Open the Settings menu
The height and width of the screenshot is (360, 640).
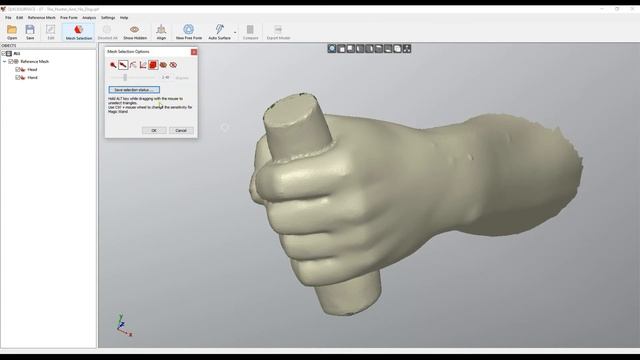[x=108, y=18]
